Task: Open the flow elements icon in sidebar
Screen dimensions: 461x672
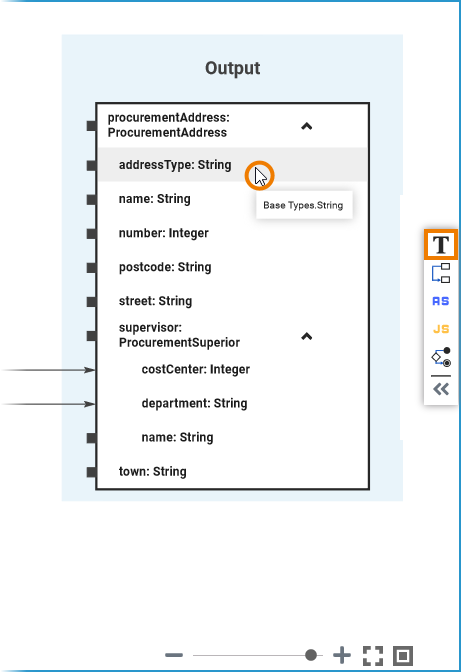Action: 441,357
